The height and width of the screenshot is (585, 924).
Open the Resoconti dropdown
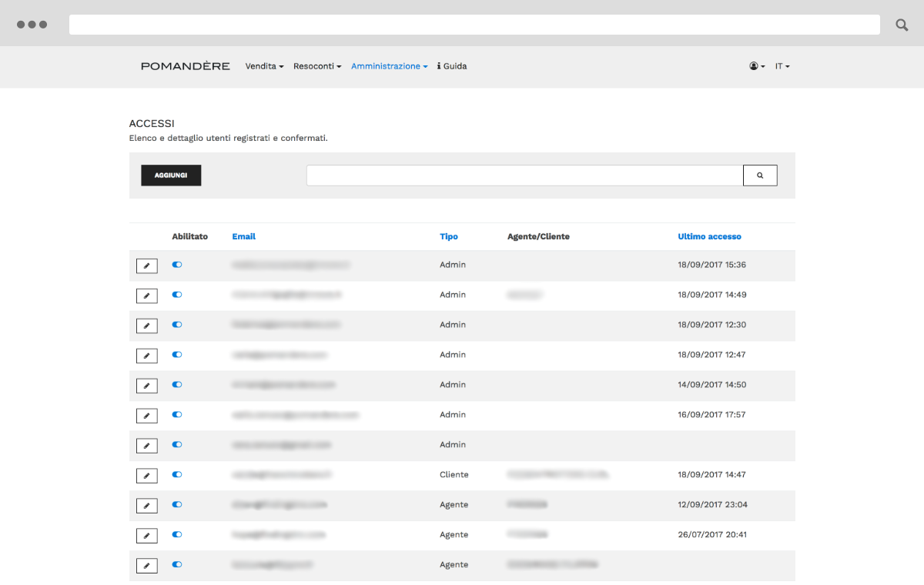[x=316, y=66]
